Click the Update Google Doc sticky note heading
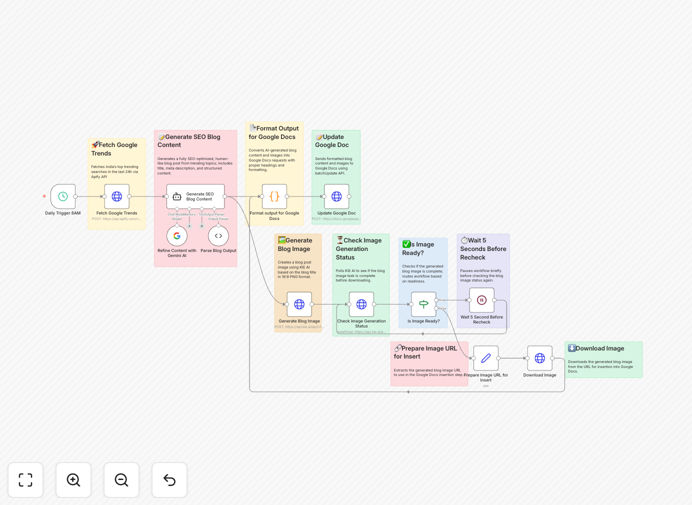This screenshot has width=692, height=505. coord(332,141)
